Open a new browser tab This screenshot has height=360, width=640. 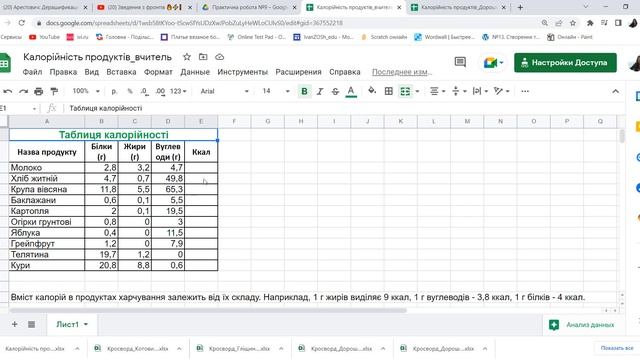coord(520,7)
